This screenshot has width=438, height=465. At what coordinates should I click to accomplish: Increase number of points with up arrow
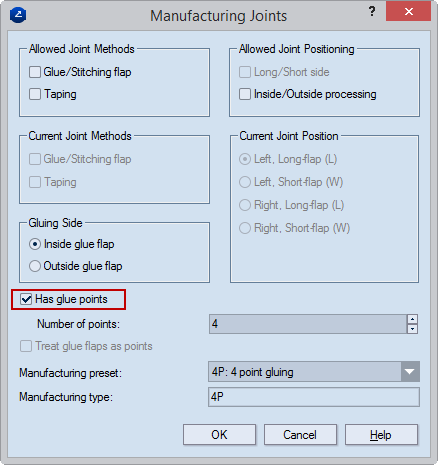tap(413, 319)
